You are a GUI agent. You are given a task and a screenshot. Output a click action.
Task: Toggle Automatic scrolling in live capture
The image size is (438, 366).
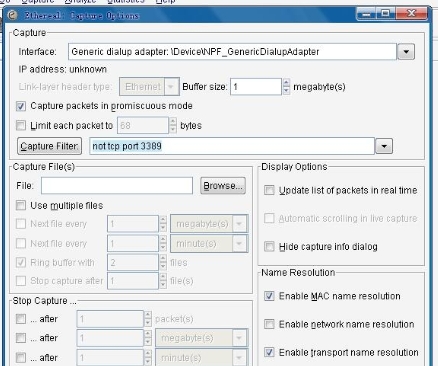269,218
